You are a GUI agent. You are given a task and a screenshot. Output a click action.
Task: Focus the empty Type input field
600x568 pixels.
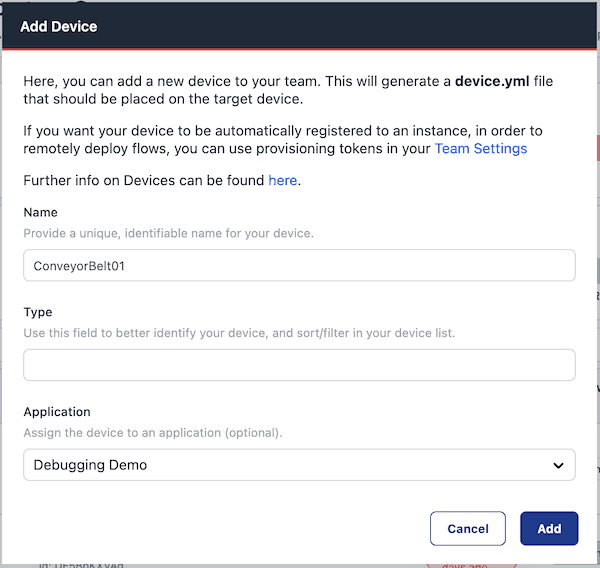click(299, 365)
